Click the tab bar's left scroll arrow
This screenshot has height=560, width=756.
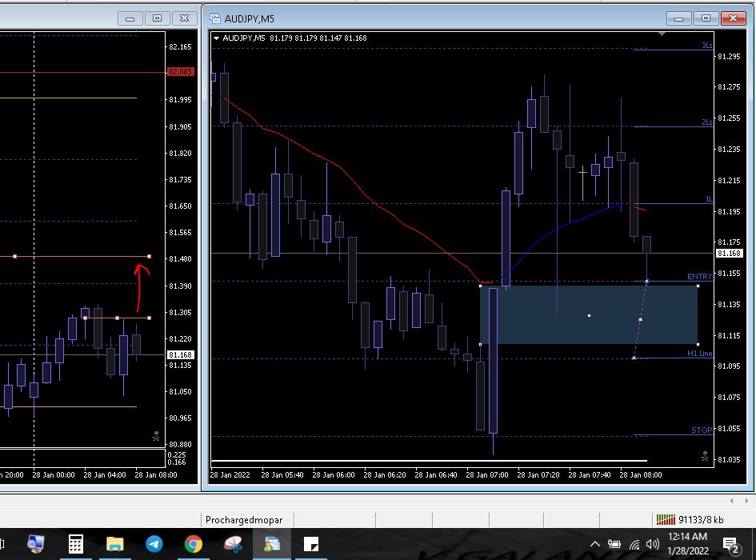(731, 501)
